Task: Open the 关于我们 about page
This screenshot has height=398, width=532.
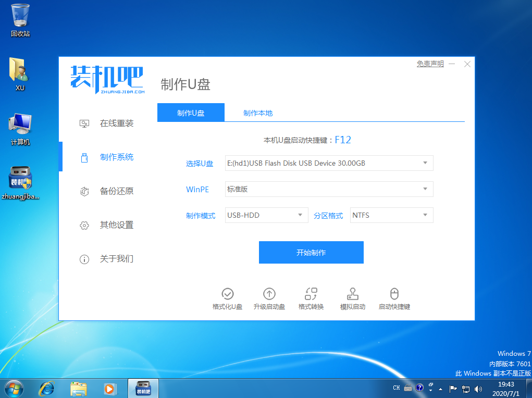Action: (116, 259)
